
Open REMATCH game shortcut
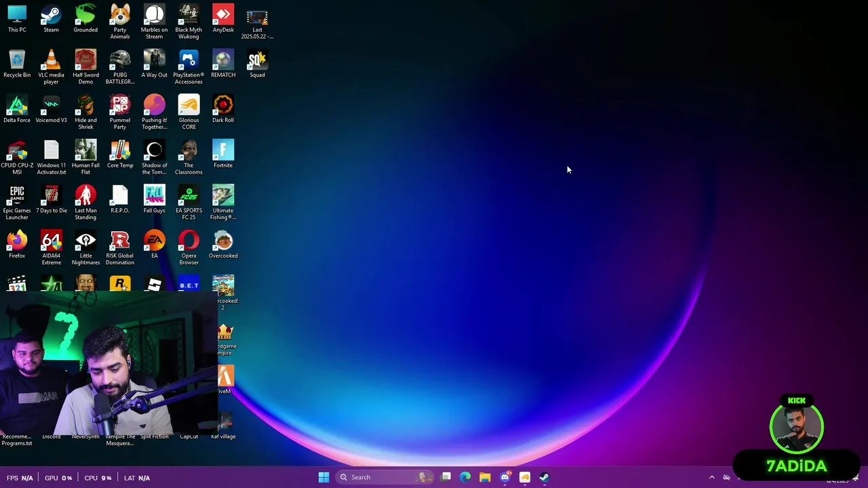[223, 64]
